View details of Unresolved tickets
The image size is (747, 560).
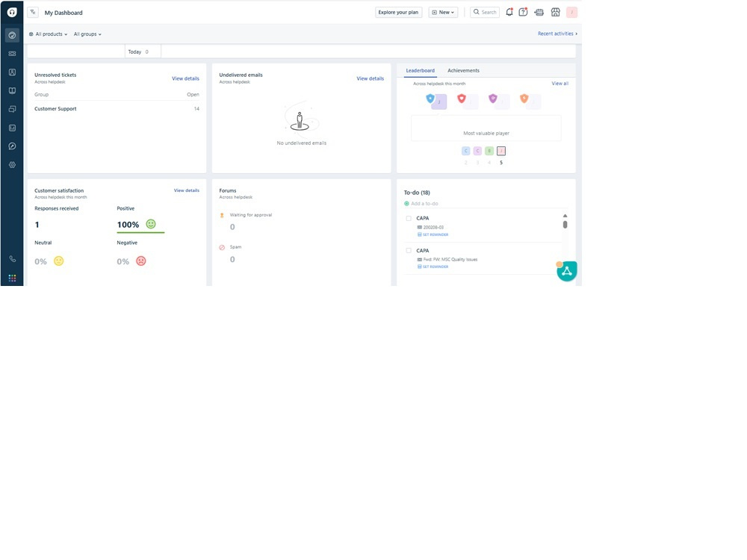click(x=186, y=78)
